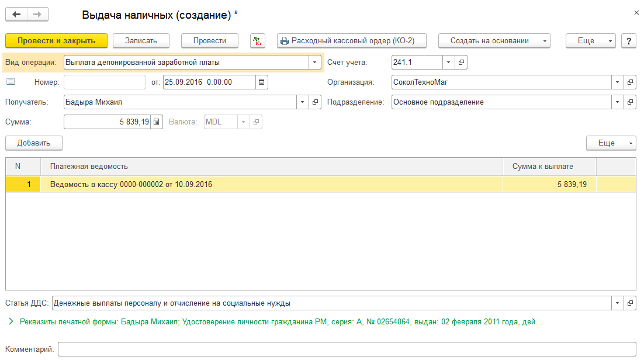Select the Ведомость в кассу 0000-000002 row
The image size is (644, 360).
pyautogui.click(x=131, y=185)
